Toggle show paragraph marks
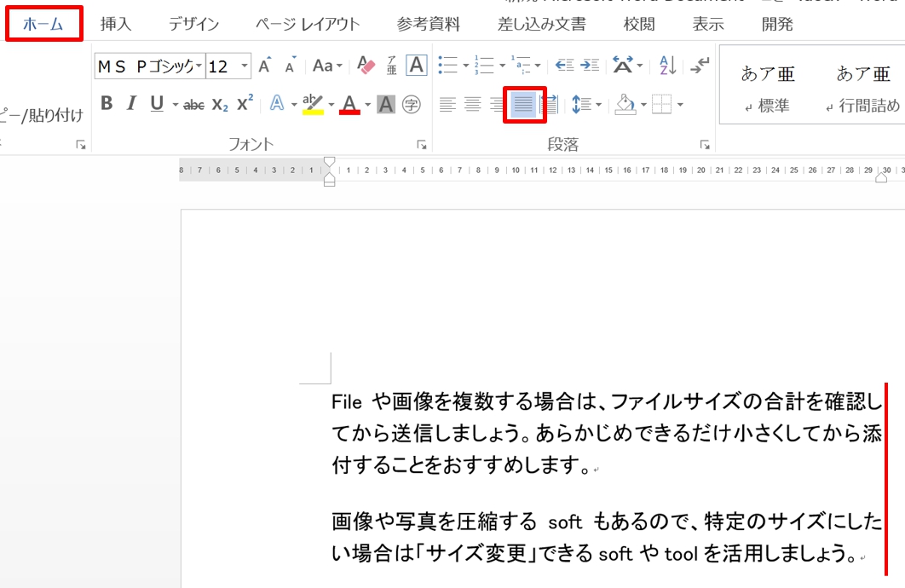Image resolution: width=905 pixels, height=588 pixels. point(700,66)
